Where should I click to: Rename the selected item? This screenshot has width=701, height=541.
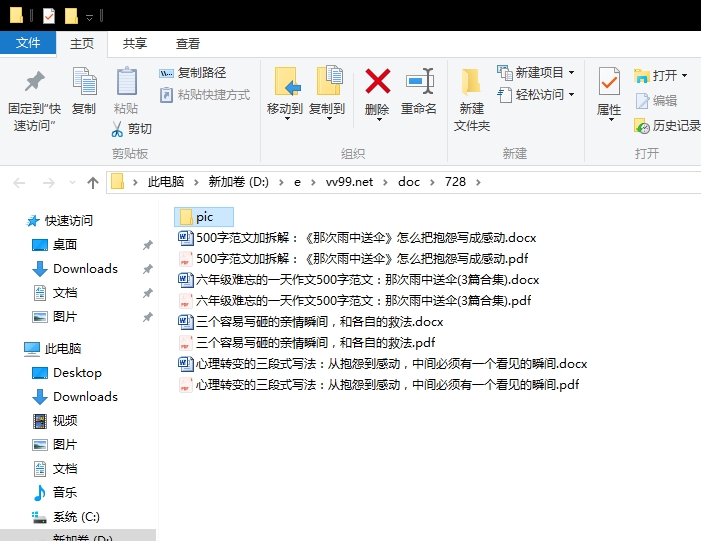click(419, 91)
